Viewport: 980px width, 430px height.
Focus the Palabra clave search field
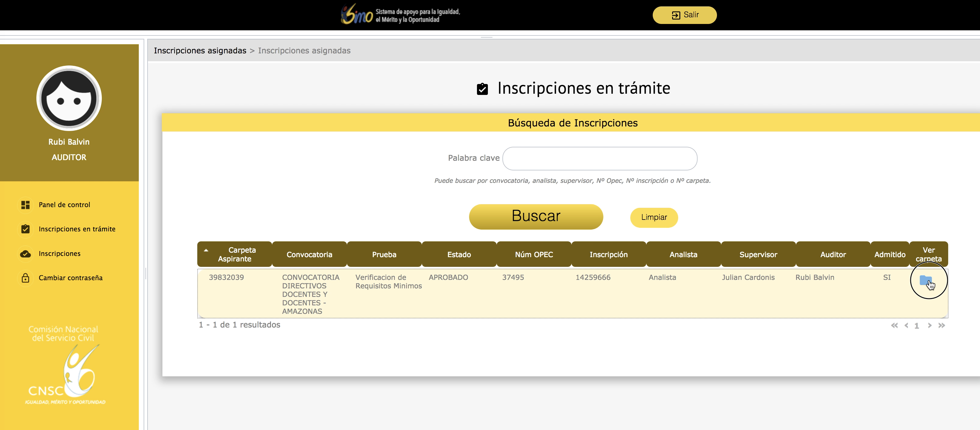[x=600, y=158]
